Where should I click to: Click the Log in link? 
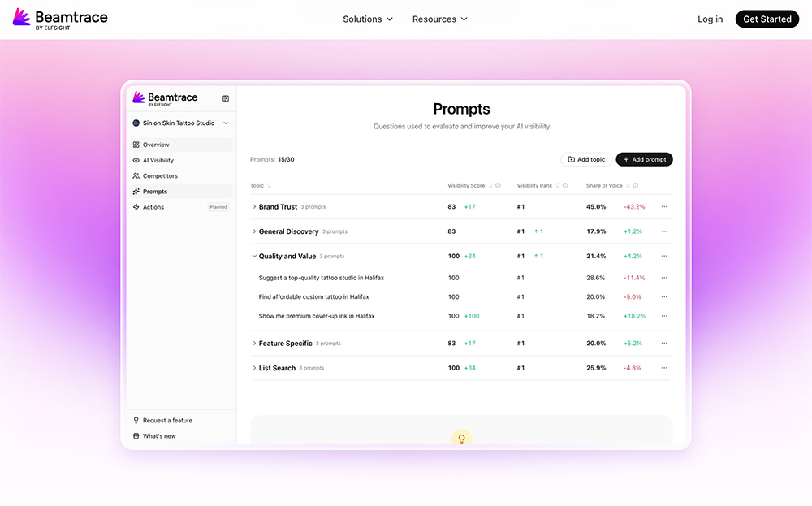coord(710,19)
